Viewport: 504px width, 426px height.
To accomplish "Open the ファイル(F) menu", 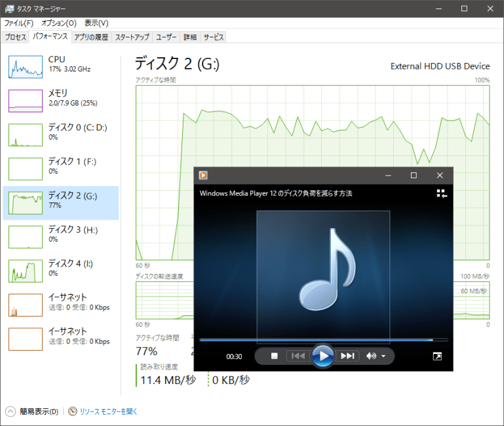I will pos(18,23).
